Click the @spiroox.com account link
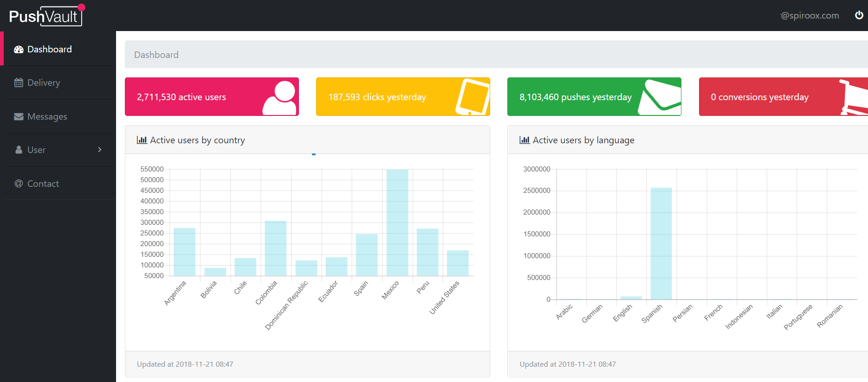 810,15
